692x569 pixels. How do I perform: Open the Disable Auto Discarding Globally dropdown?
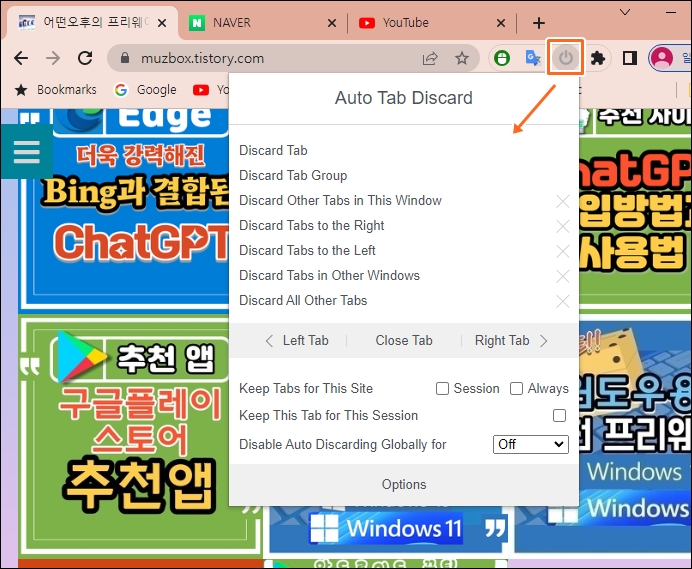point(530,444)
